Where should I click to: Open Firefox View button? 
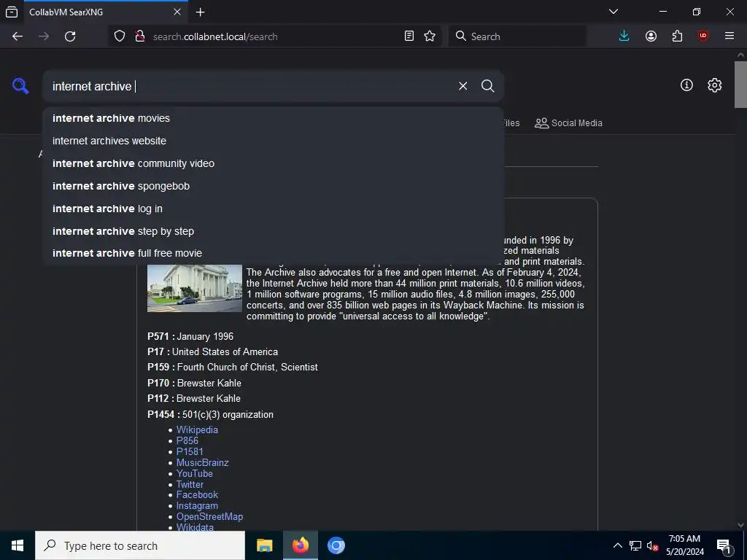pyautogui.click(x=12, y=12)
